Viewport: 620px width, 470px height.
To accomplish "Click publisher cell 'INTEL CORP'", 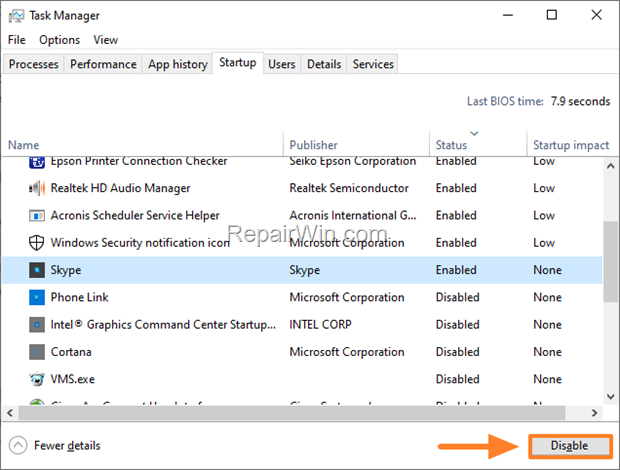I will coord(321,325).
